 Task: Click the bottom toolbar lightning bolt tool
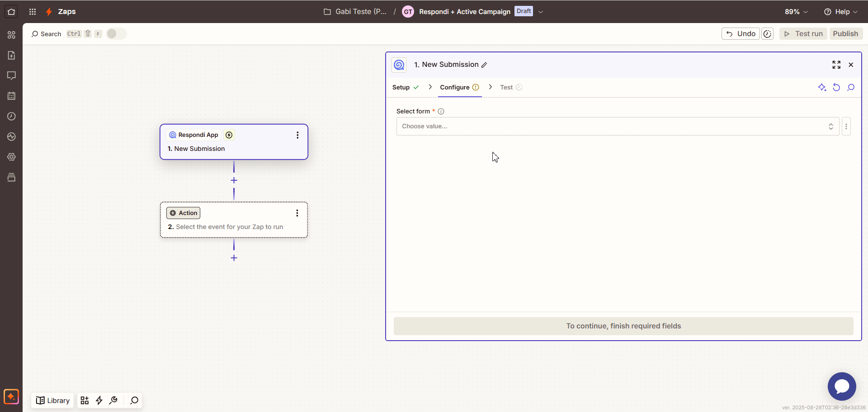[99, 400]
